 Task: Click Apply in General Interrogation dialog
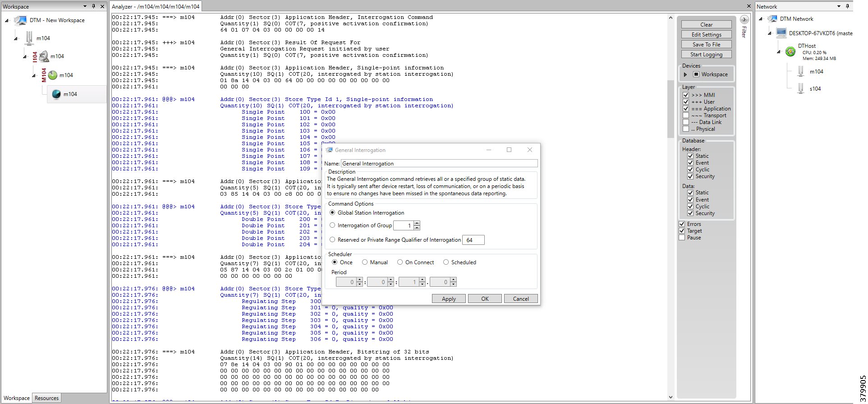pos(449,298)
